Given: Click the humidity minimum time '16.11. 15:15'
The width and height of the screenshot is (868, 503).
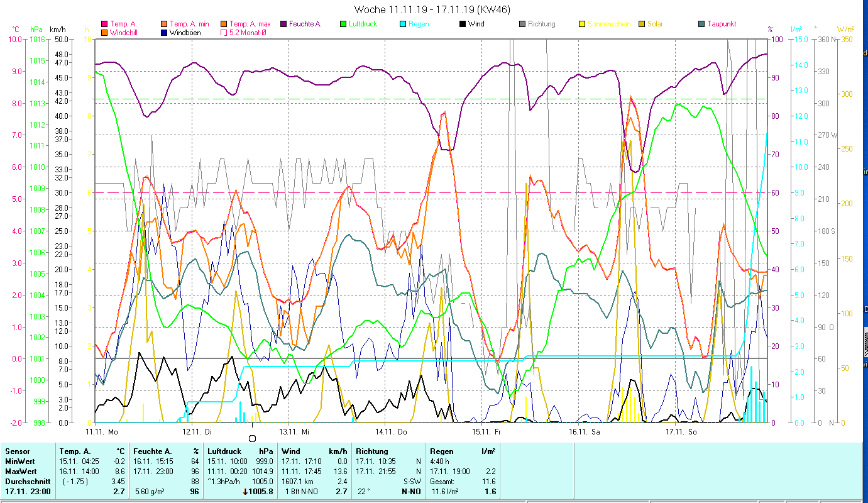Looking at the screenshot, I should (154, 462).
